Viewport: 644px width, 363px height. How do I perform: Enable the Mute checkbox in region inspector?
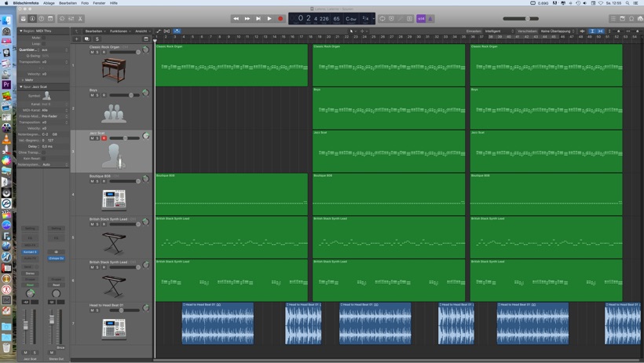point(43,38)
